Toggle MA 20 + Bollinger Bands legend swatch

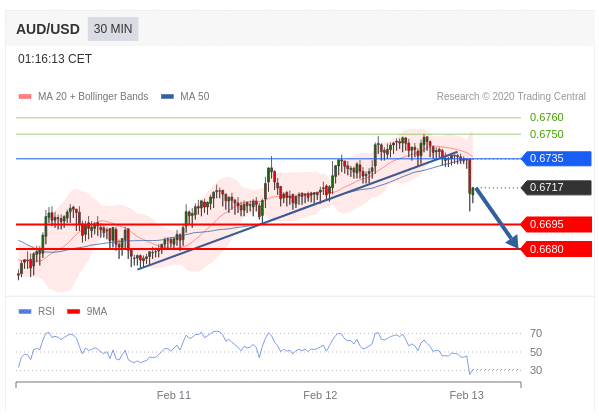click(x=25, y=97)
